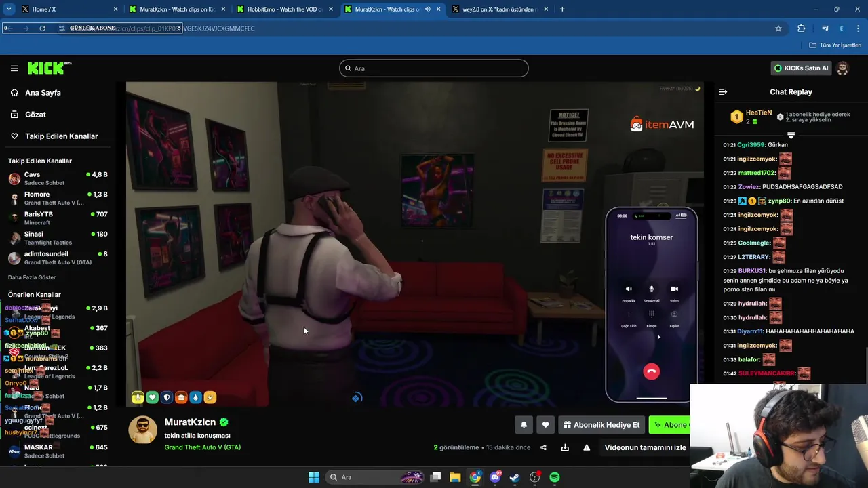
Task: Open browser extensions puzzle icon
Action: click(802, 28)
